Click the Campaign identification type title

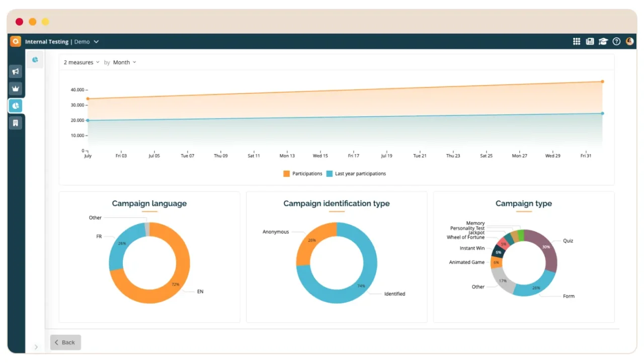click(x=337, y=204)
